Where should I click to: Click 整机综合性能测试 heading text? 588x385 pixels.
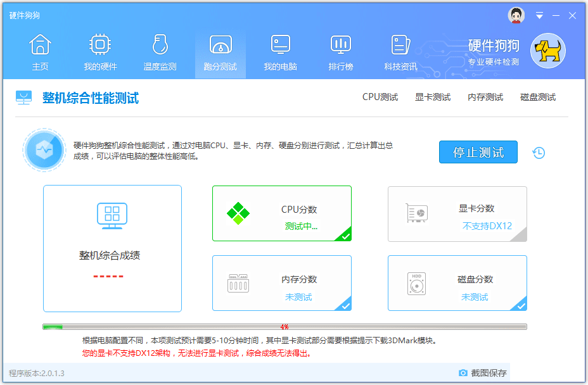[x=91, y=98]
